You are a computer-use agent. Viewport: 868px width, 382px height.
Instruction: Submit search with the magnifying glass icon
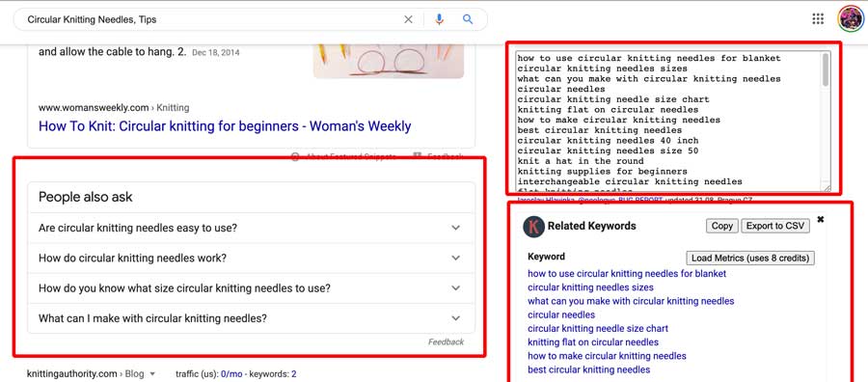(x=468, y=19)
